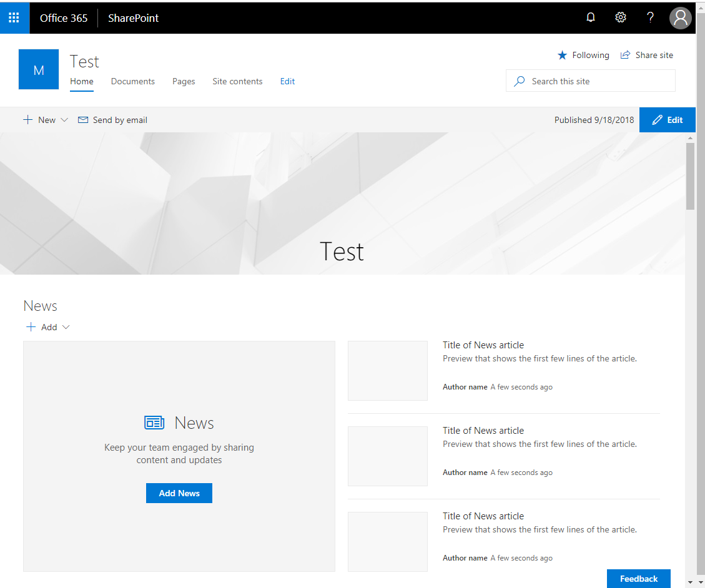Open your account profile avatar
The height and width of the screenshot is (588, 705).
click(681, 17)
